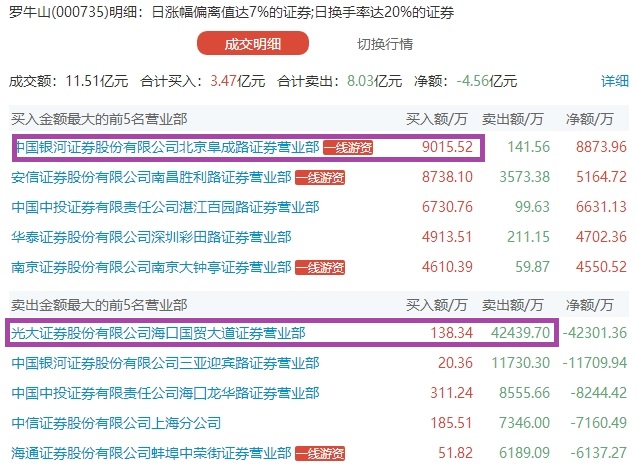Switch to the 成交明细 tab
This screenshot has width=637, height=466.
253,44
